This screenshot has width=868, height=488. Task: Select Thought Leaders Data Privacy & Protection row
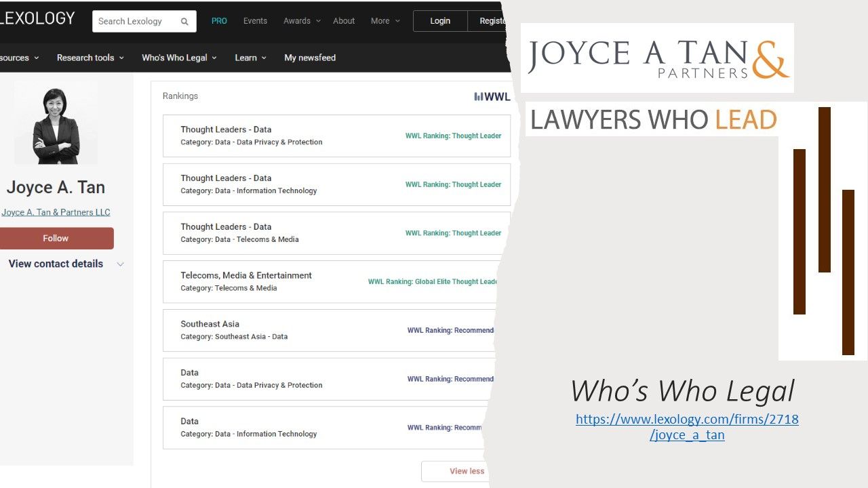click(x=336, y=136)
